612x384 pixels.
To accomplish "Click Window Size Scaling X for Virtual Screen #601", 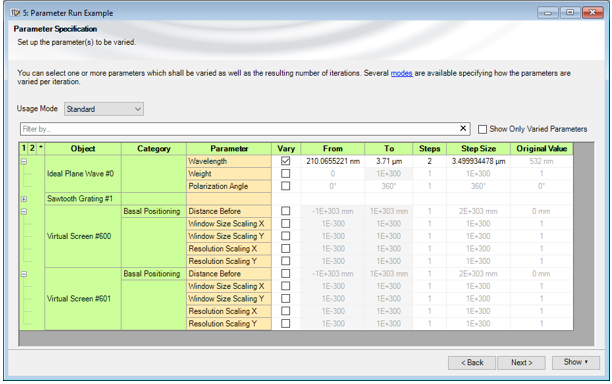I will click(x=229, y=286).
